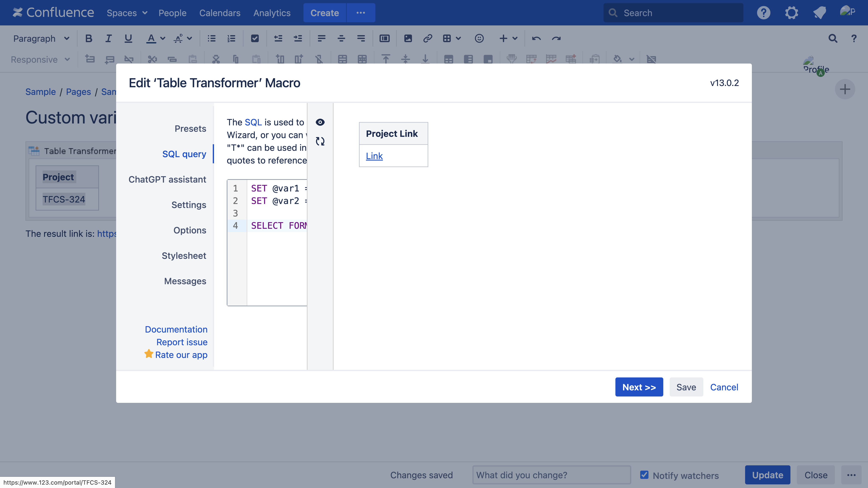868x488 pixels.
Task: Click the emoticon smiley icon
Action: pos(479,38)
